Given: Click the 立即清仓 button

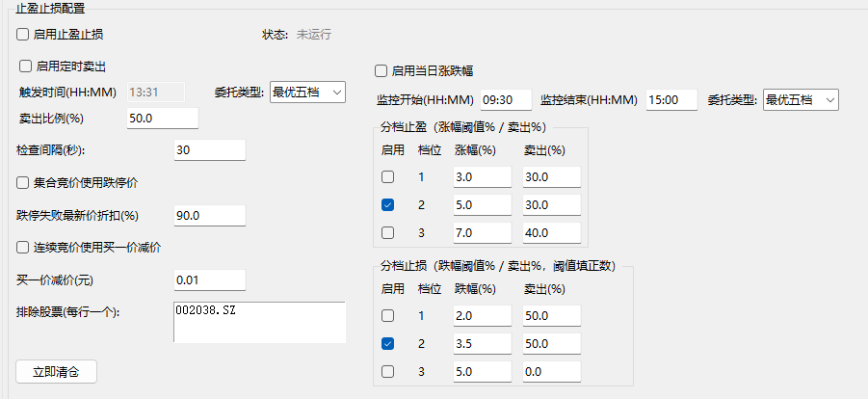Looking at the screenshot, I should point(56,372).
